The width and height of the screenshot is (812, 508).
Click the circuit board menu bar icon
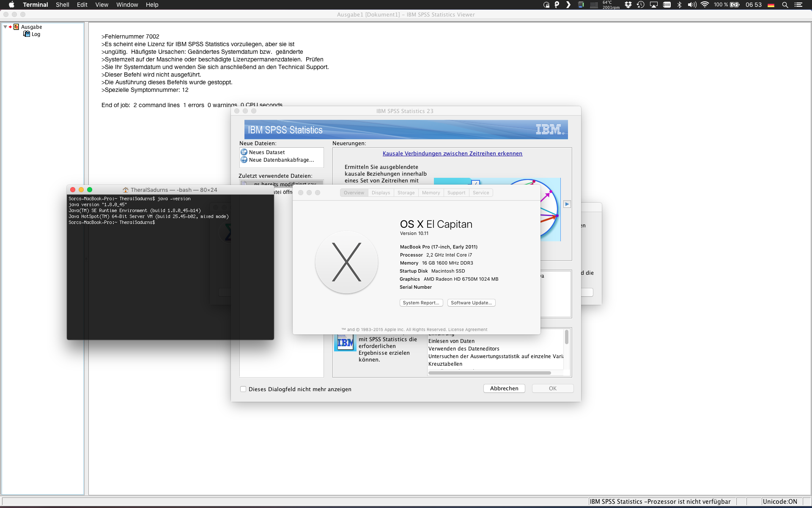[x=581, y=5]
